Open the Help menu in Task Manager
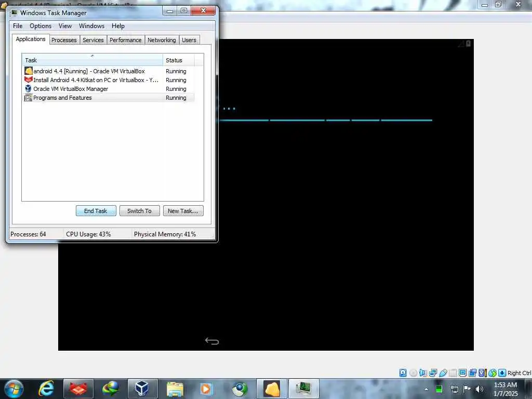This screenshot has height=399, width=532. click(118, 26)
